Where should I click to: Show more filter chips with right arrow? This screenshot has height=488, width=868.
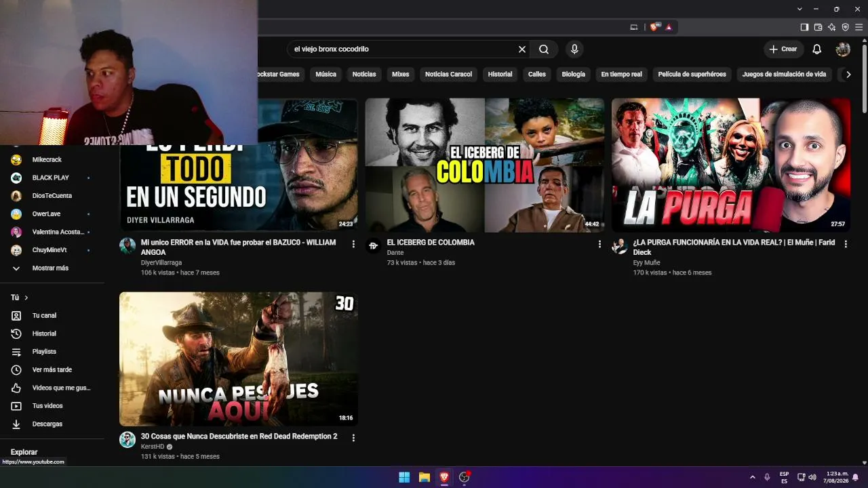pyautogui.click(x=848, y=74)
